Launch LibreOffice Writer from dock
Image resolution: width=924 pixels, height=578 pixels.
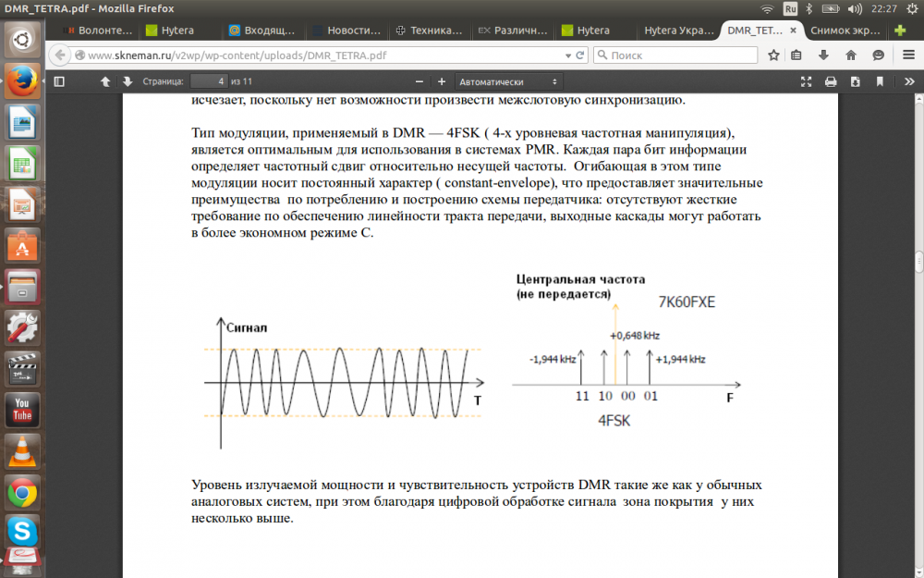(x=22, y=122)
